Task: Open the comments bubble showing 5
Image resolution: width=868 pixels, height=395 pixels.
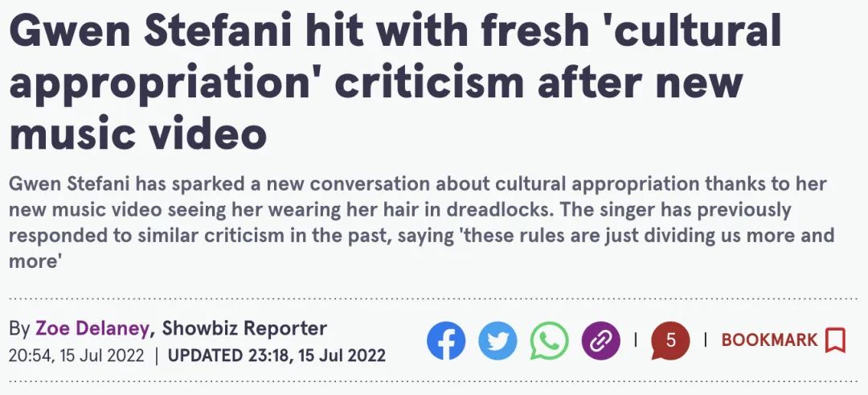Action: pyautogui.click(x=670, y=340)
